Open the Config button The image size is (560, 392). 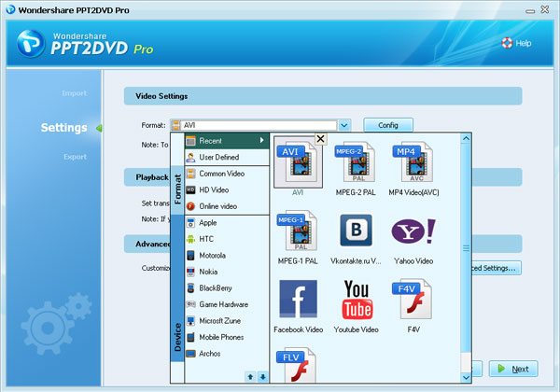click(388, 125)
